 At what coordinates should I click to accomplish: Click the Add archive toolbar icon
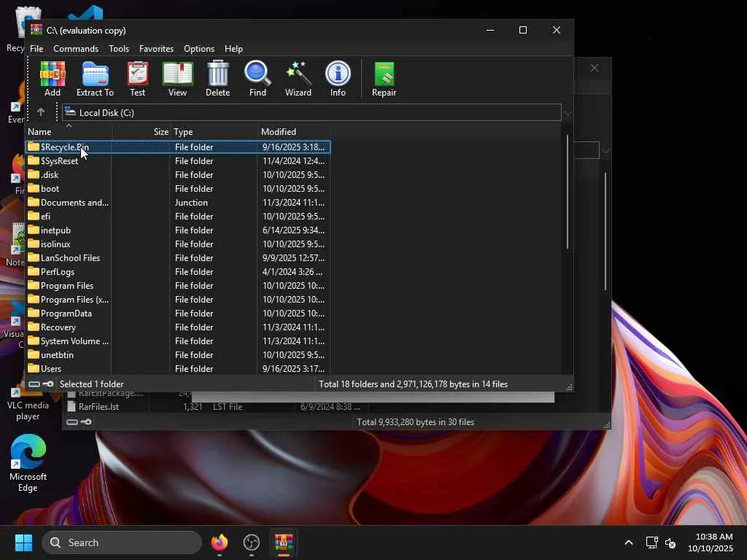(53, 79)
